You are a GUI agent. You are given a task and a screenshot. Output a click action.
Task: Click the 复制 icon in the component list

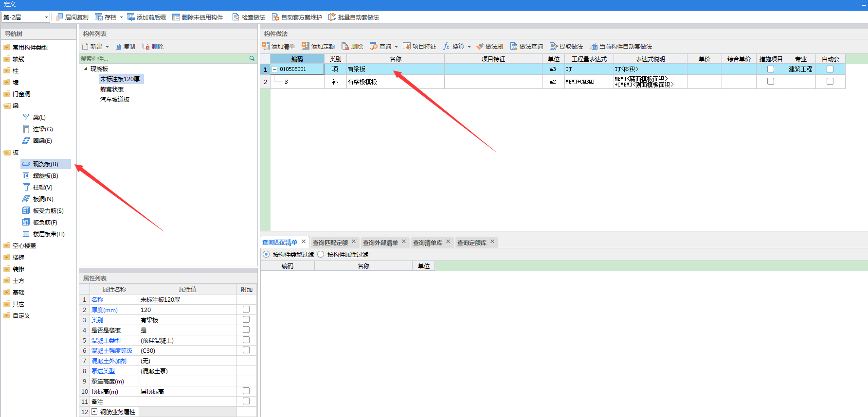pyautogui.click(x=118, y=46)
